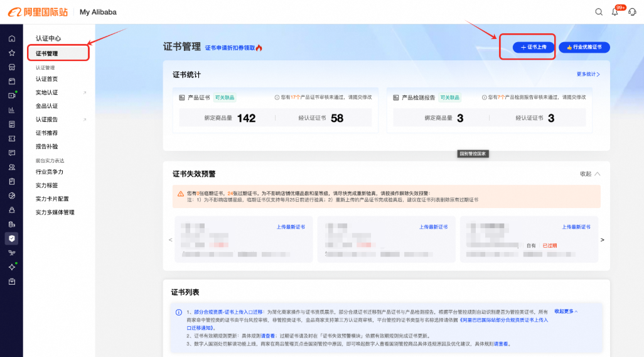Collapse warning section via 收起
Screen dimensions: 644x357
(590, 174)
